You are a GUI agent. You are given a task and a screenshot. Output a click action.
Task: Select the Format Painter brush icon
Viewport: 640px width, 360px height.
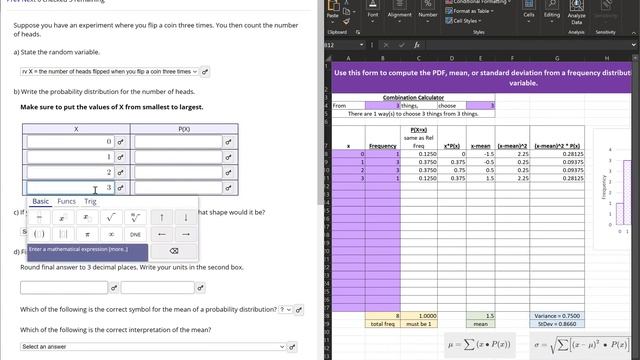[347, 21]
